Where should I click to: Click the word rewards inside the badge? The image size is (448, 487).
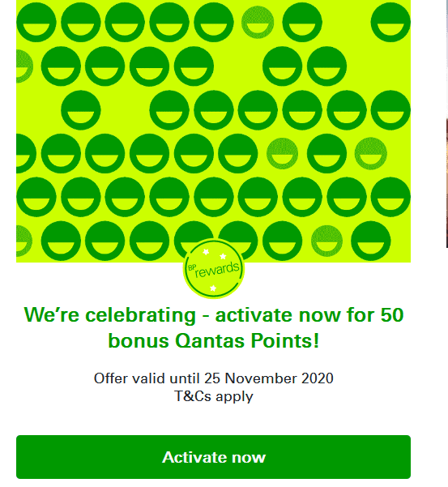pos(217,270)
